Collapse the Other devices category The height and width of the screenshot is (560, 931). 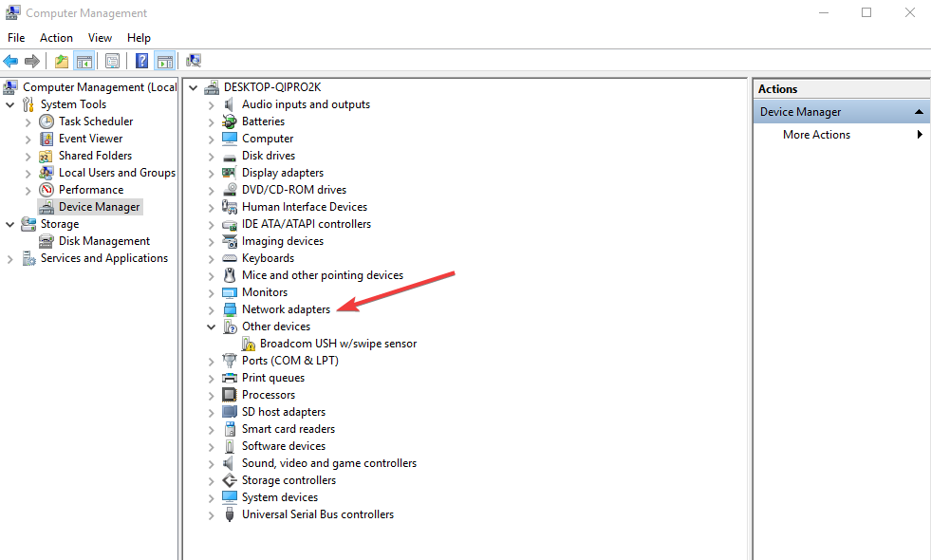[x=211, y=327]
